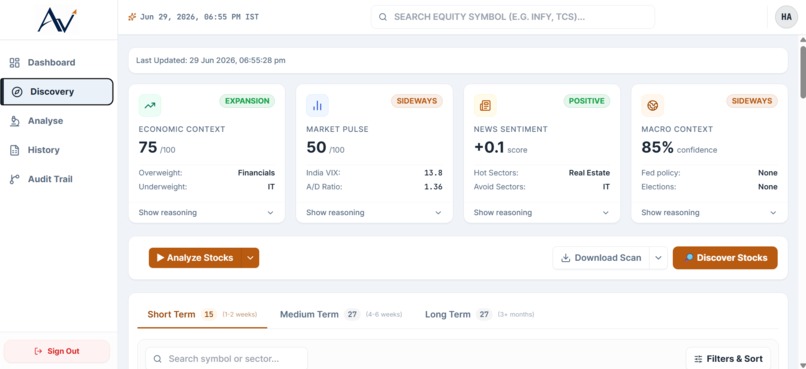Click the Economic Context trend icon

(150, 105)
